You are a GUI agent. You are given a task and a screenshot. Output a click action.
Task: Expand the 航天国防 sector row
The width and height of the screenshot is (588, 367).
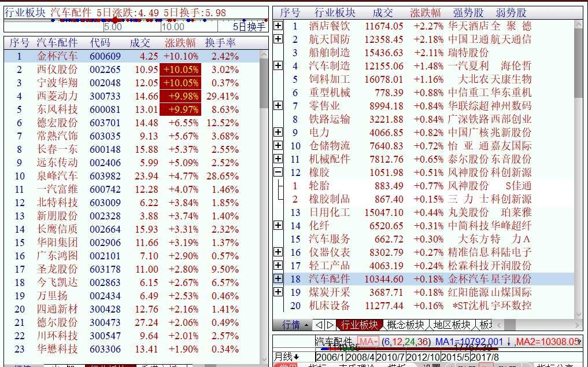pos(278,39)
